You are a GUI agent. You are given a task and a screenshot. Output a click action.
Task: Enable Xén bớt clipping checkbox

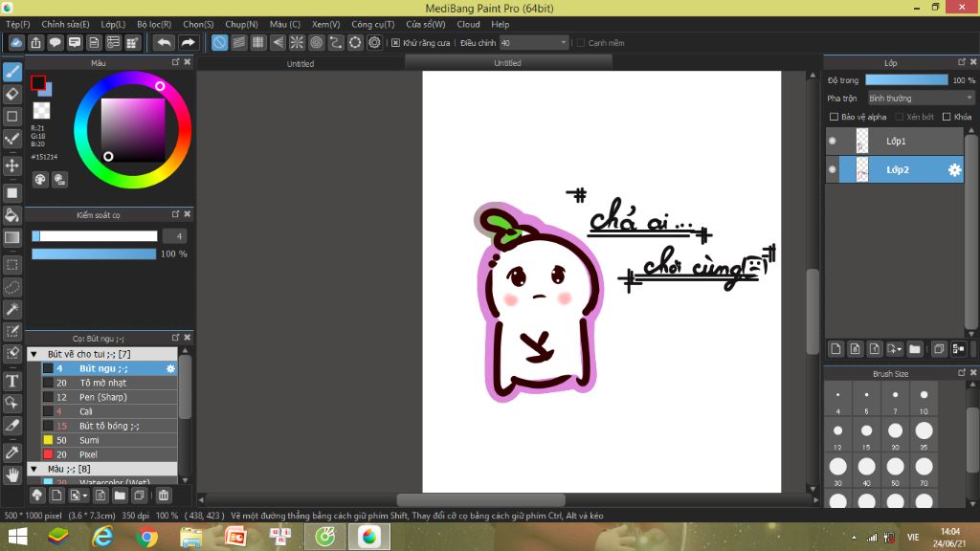click(x=899, y=117)
